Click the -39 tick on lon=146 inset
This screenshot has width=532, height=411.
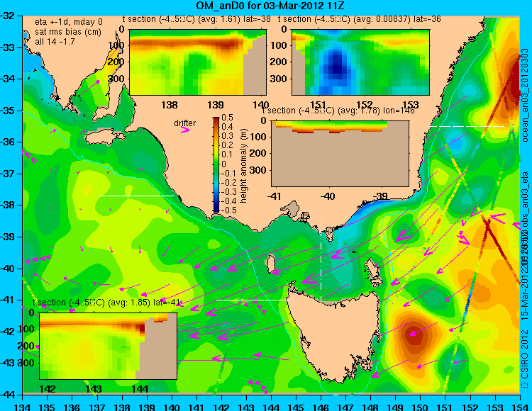click(380, 196)
